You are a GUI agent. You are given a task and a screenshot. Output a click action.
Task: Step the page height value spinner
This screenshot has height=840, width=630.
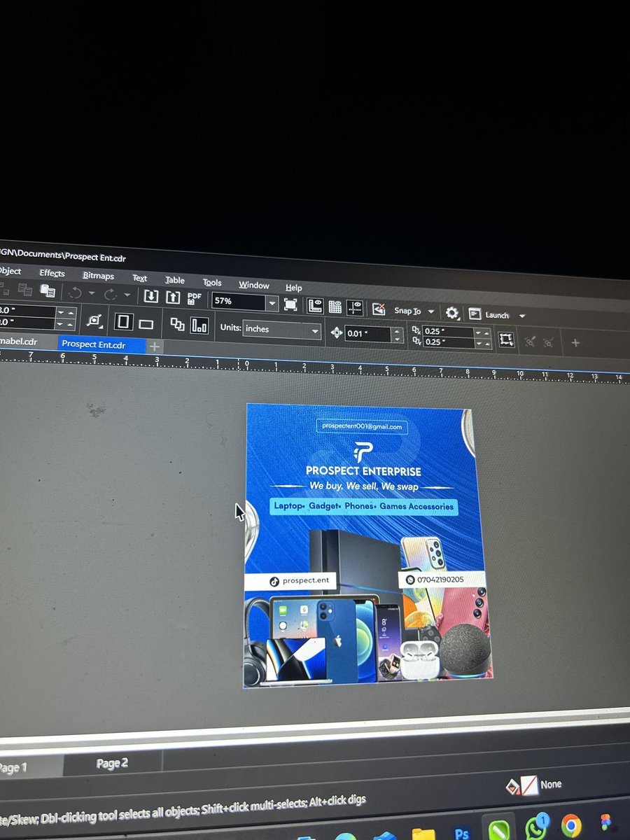(65, 325)
